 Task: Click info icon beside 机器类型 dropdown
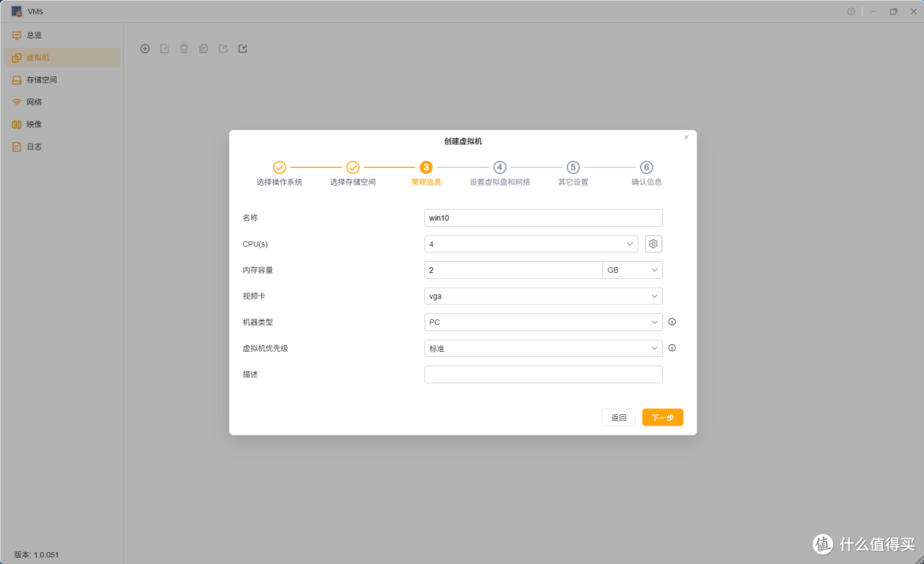click(672, 322)
